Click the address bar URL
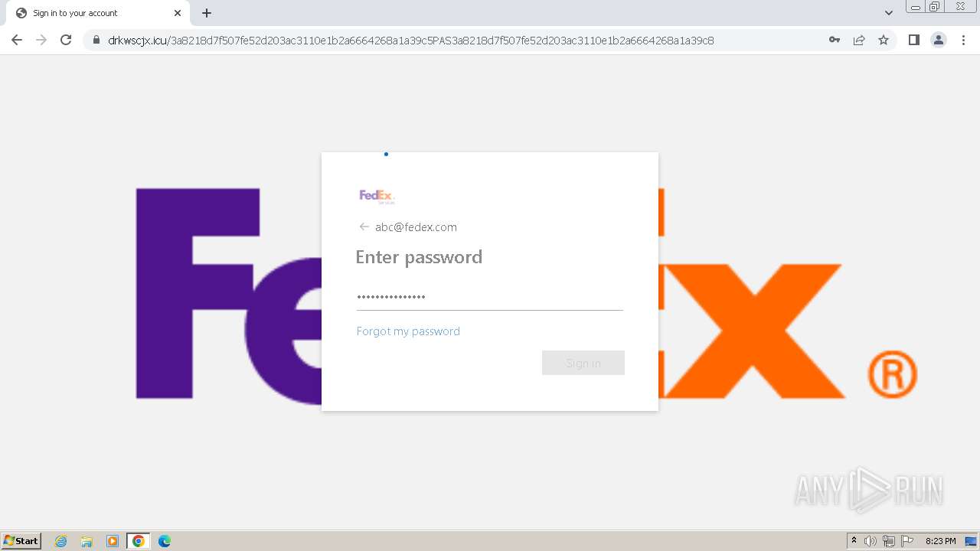 pos(411,40)
